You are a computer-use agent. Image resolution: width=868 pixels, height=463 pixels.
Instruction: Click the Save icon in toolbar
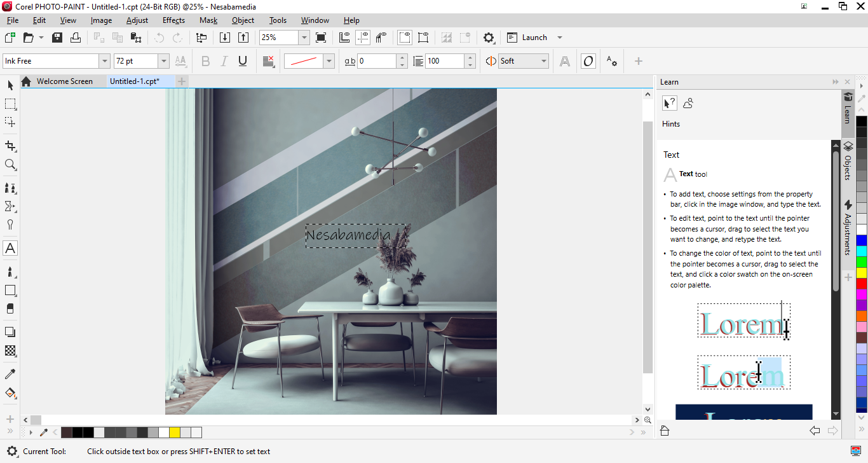(x=57, y=38)
